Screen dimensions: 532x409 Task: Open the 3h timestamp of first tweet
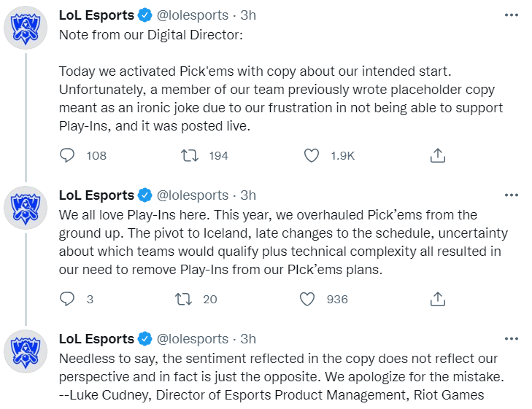pyautogui.click(x=248, y=15)
